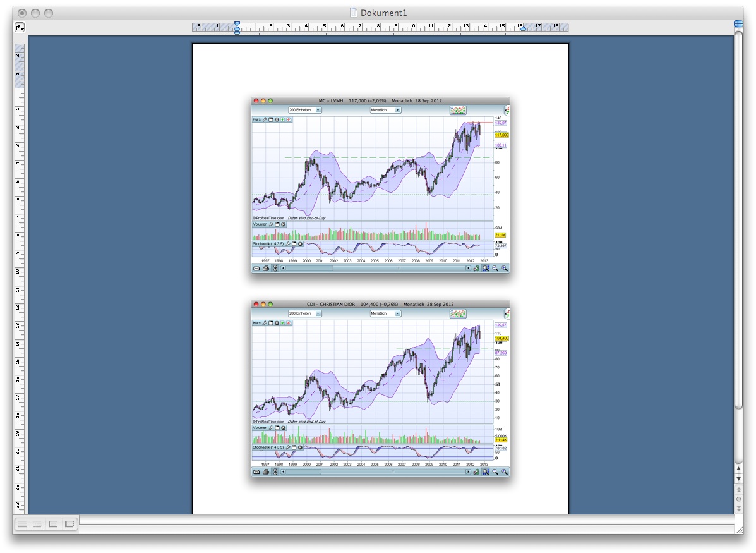Image resolution: width=756 pixels, height=553 pixels.
Task: Click the 'CDI – CHRISTIAN DIOR' chart title text
Action: coord(331,305)
